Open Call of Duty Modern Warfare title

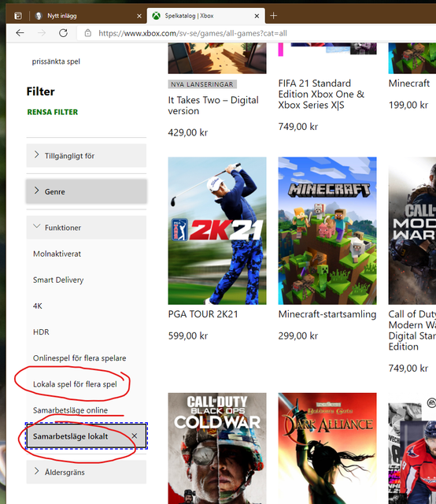(412, 330)
